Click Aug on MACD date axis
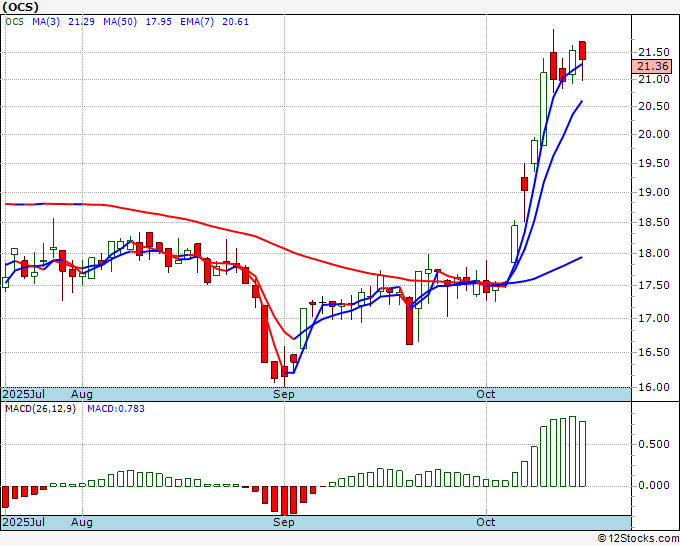Viewport: 680px width, 546px height. tap(82, 522)
